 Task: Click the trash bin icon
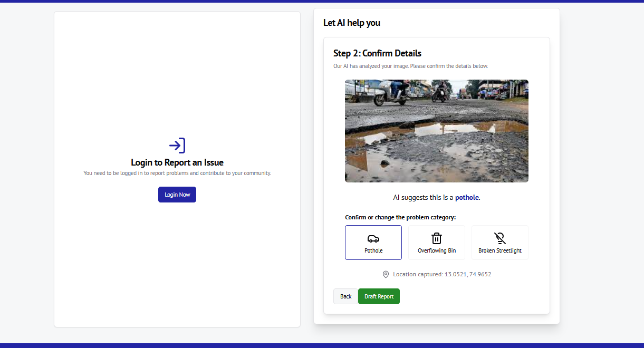point(437,238)
